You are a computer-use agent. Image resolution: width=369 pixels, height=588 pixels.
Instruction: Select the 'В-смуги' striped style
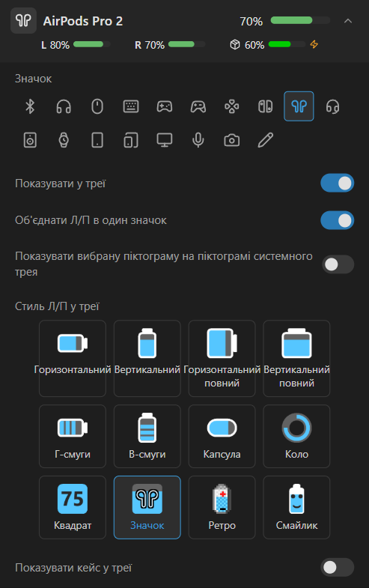pyautogui.click(x=147, y=436)
